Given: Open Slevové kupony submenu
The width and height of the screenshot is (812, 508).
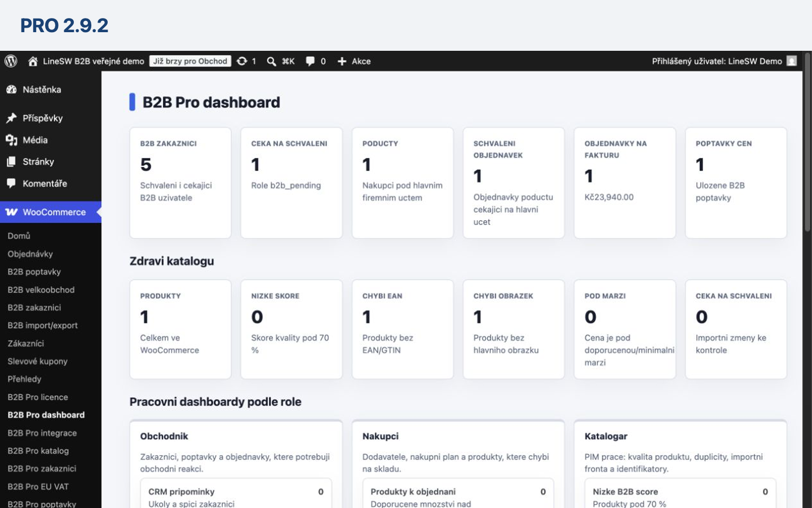Looking at the screenshot, I should pos(38,361).
